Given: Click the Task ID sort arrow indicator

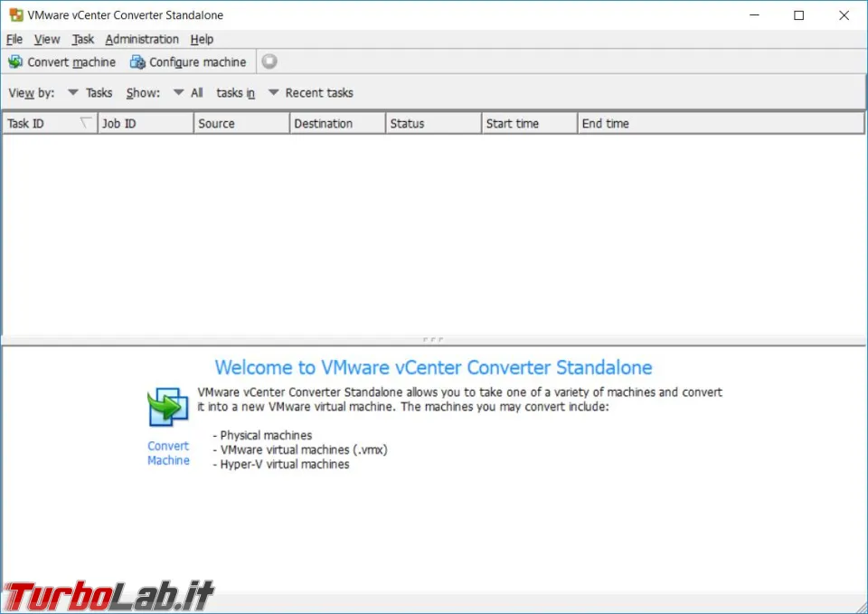Looking at the screenshot, I should point(86,123).
